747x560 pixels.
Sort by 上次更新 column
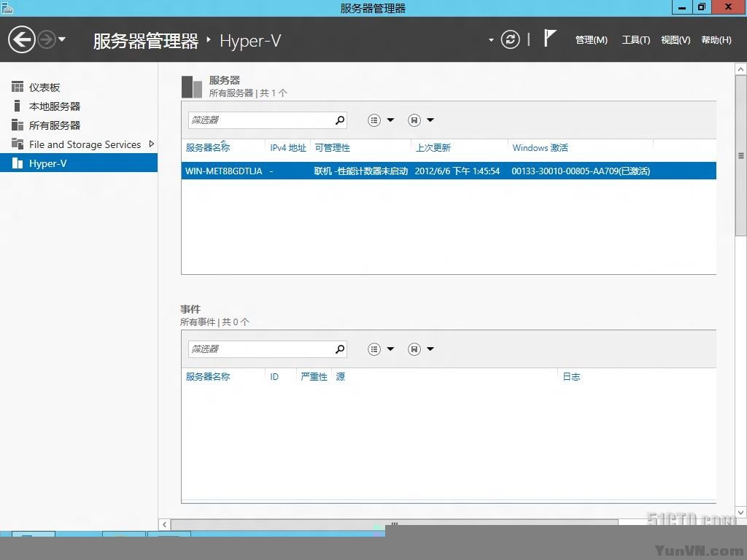pos(433,148)
